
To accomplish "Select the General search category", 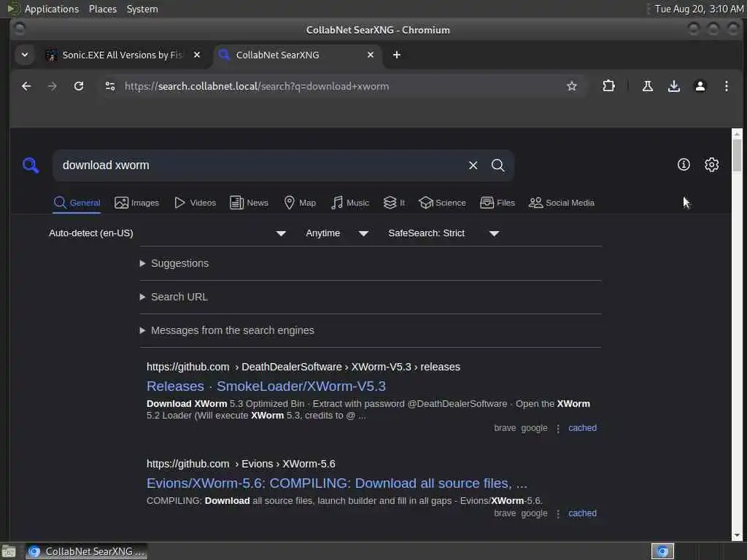I will click(x=77, y=203).
